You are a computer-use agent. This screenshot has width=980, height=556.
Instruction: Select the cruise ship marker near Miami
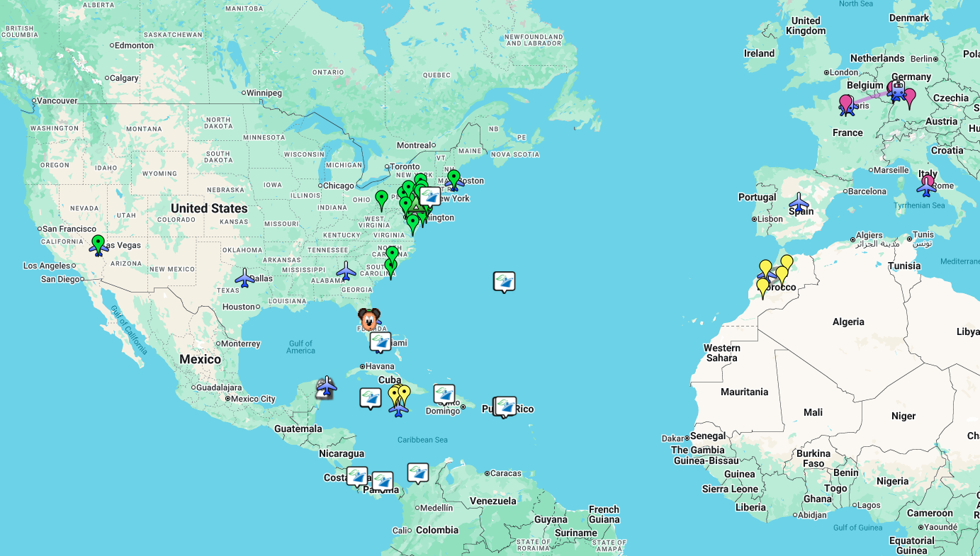point(381,342)
